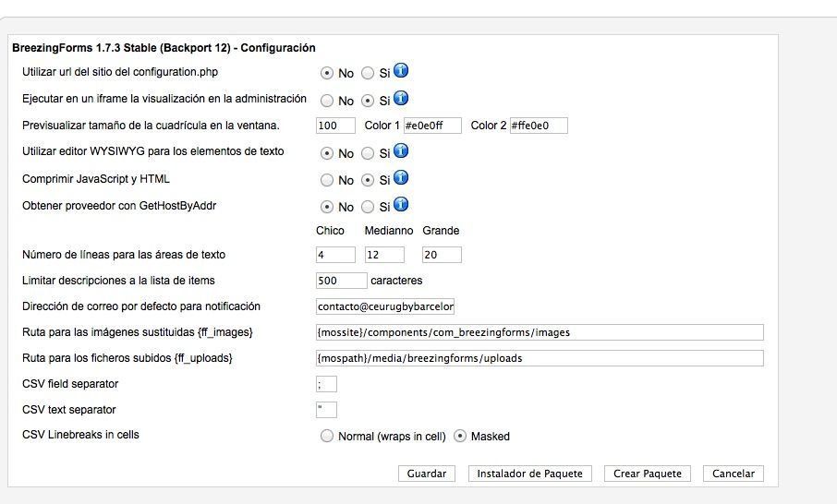Select No for Comprimir JavaScript y HTML

pyautogui.click(x=327, y=180)
